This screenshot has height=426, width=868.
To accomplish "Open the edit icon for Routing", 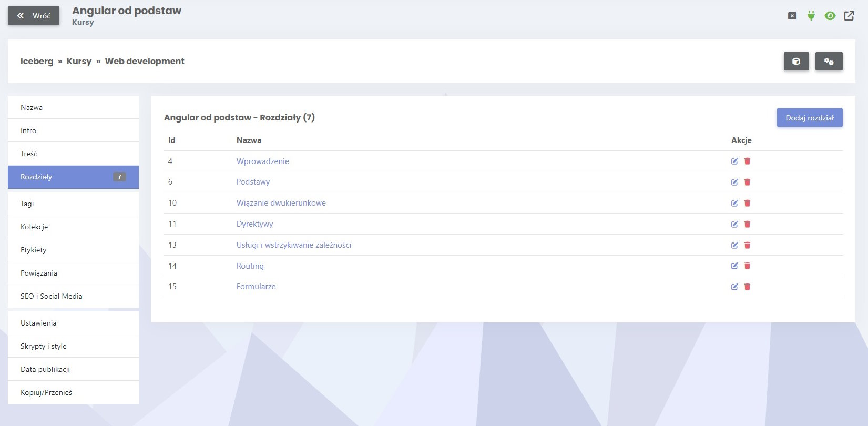I will click(734, 266).
